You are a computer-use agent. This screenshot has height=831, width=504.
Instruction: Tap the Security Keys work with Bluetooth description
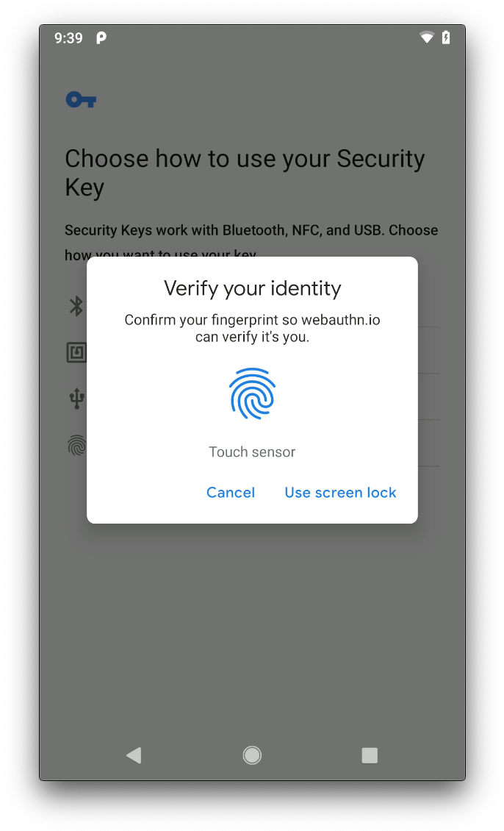[251, 242]
